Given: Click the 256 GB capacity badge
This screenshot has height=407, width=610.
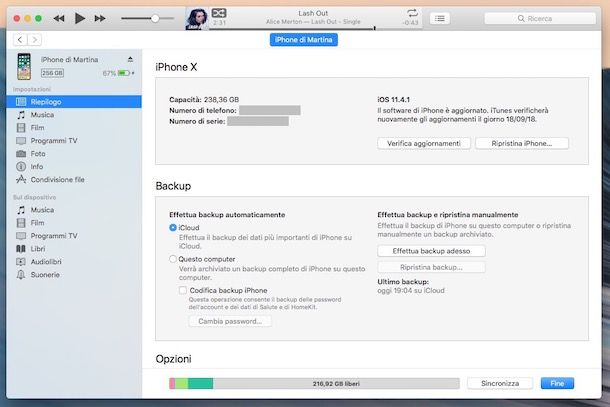Looking at the screenshot, I should [53, 73].
